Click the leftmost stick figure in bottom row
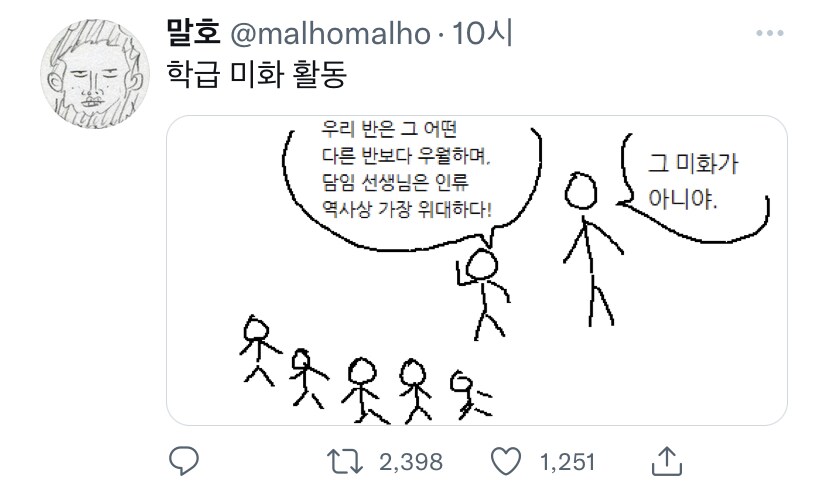828x493 pixels. coord(258,350)
